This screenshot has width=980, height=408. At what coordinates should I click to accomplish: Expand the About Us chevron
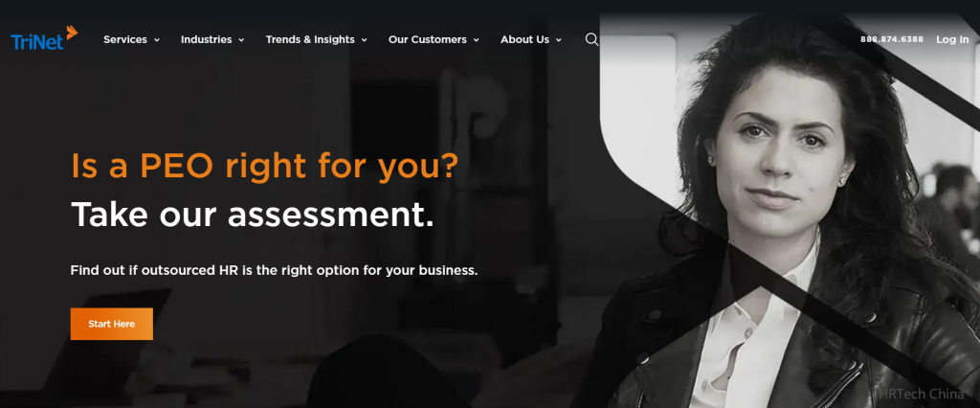(x=559, y=40)
